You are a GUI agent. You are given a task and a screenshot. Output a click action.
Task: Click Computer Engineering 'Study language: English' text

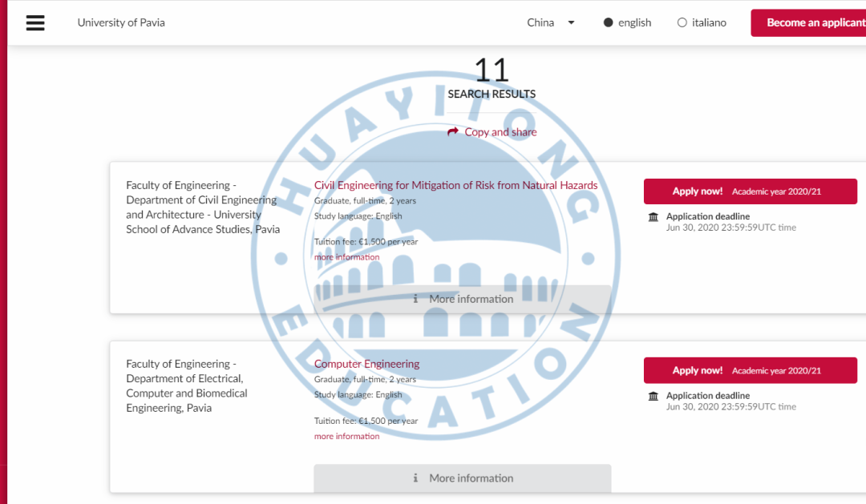click(358, 395)
